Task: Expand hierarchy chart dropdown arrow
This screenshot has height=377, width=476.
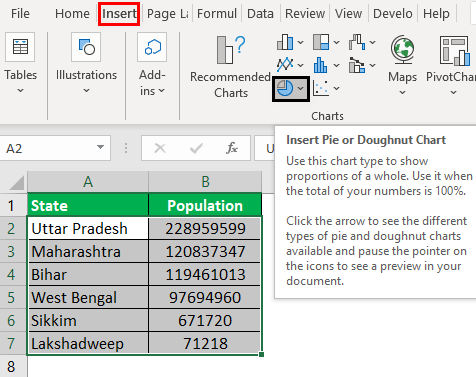Action: [337, 42]
